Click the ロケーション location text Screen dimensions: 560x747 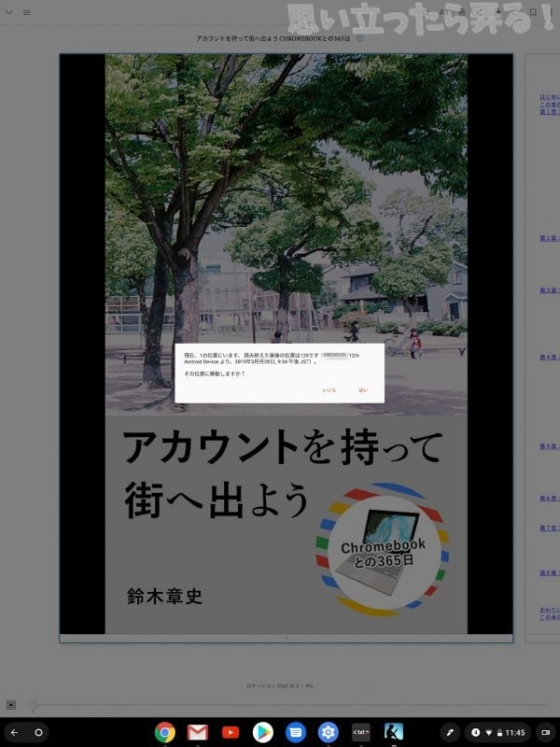[280, 686]
